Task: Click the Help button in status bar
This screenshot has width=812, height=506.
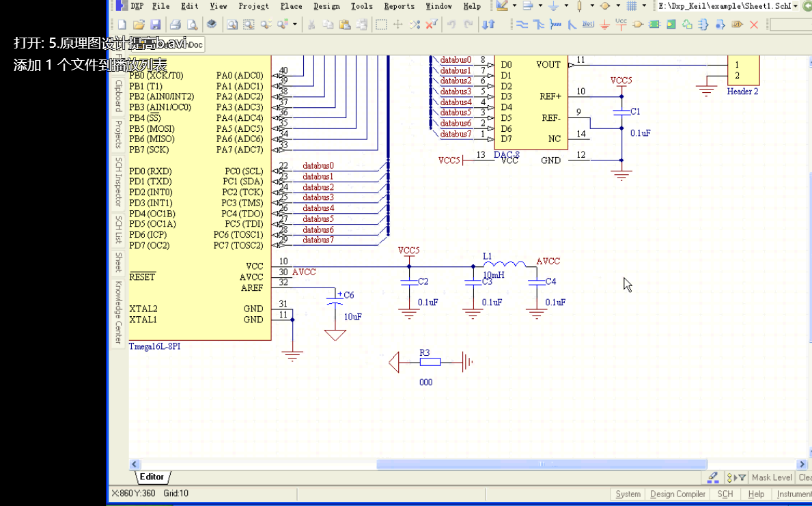Action: click(756, 494)
